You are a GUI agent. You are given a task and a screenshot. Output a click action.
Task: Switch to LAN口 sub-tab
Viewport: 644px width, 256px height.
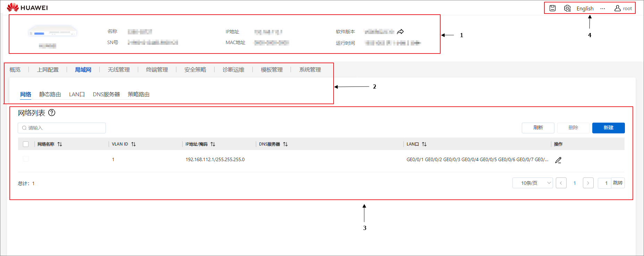pyautogui.click(x=77, y=94)
